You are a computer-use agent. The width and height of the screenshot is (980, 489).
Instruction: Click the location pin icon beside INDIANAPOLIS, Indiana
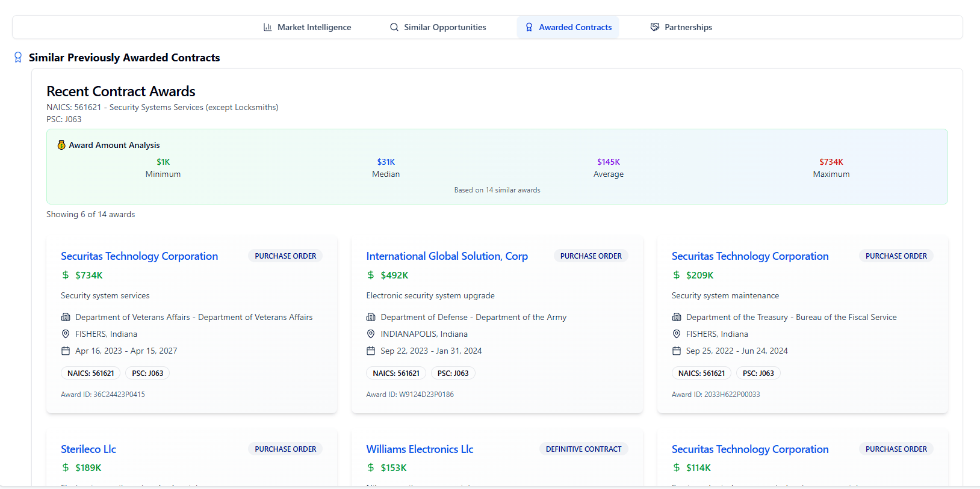click(371, 334)
